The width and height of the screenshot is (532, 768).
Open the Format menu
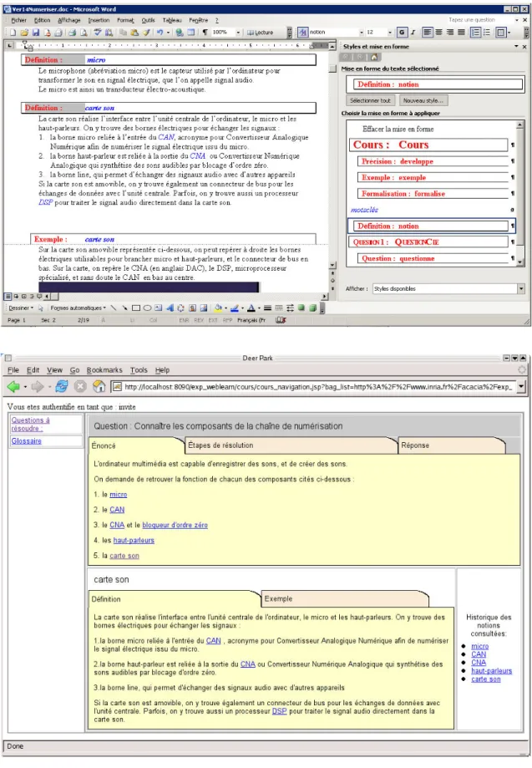tap(125, 20)
